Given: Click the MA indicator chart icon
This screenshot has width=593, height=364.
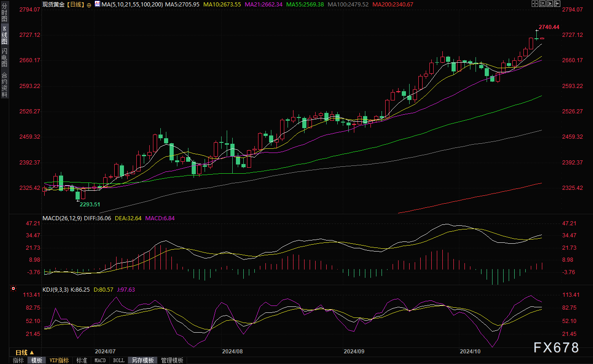Looking at the screenshot, I should click(97, 4).
